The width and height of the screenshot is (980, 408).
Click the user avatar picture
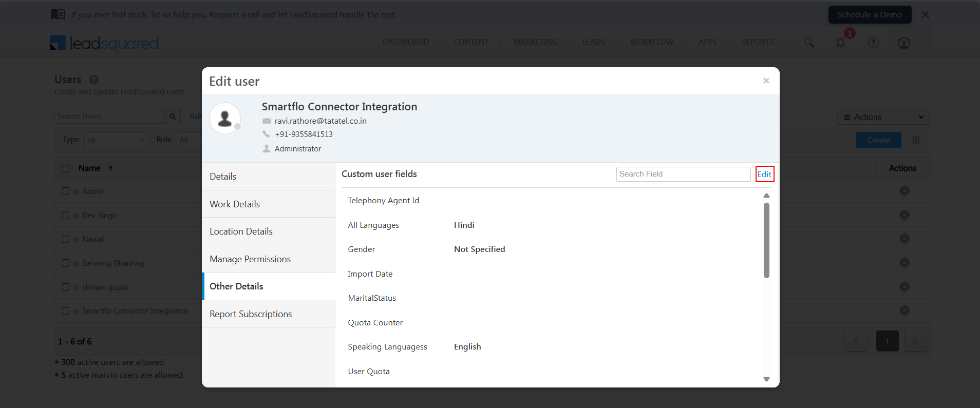[225, 118]
